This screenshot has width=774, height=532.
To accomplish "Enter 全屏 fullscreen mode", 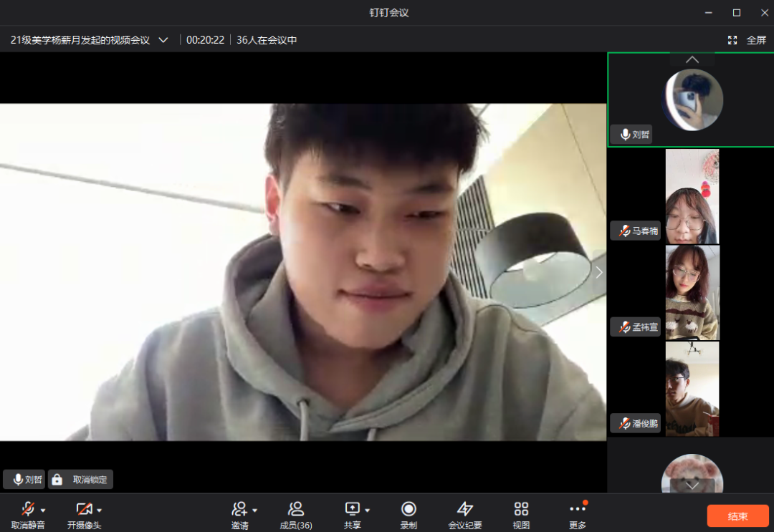I will point(748,40).
